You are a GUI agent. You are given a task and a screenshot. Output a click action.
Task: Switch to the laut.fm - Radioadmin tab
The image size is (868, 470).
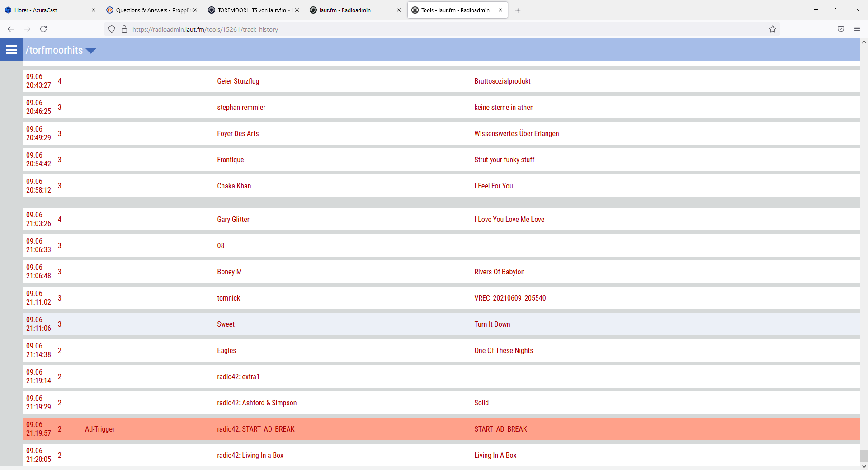(356, 10)
